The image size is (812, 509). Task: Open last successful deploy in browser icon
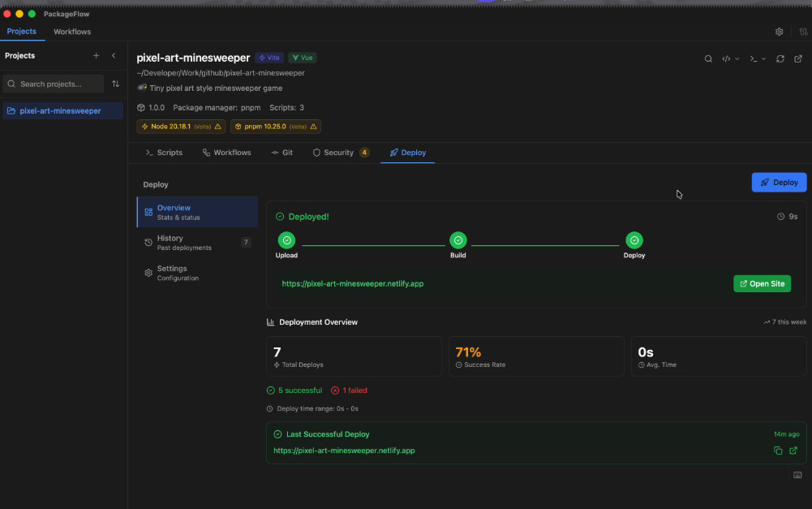pyautogui.click(x=793, y=451)
